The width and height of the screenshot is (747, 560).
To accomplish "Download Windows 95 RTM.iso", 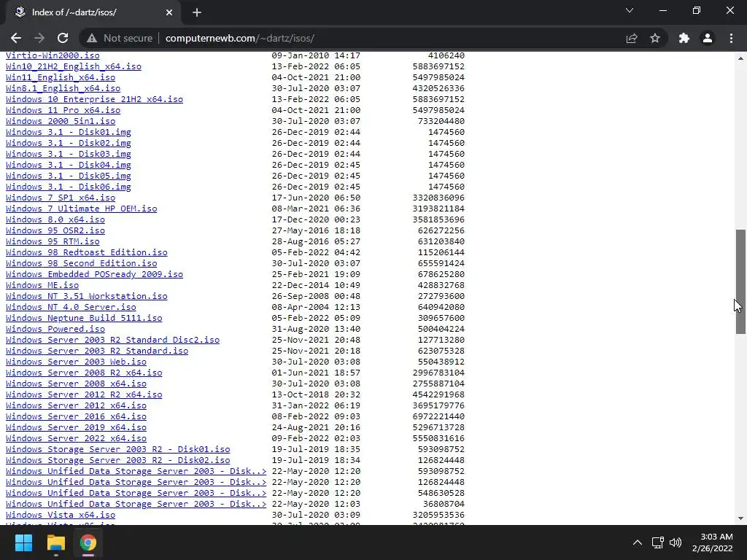I will pos(53,242).
